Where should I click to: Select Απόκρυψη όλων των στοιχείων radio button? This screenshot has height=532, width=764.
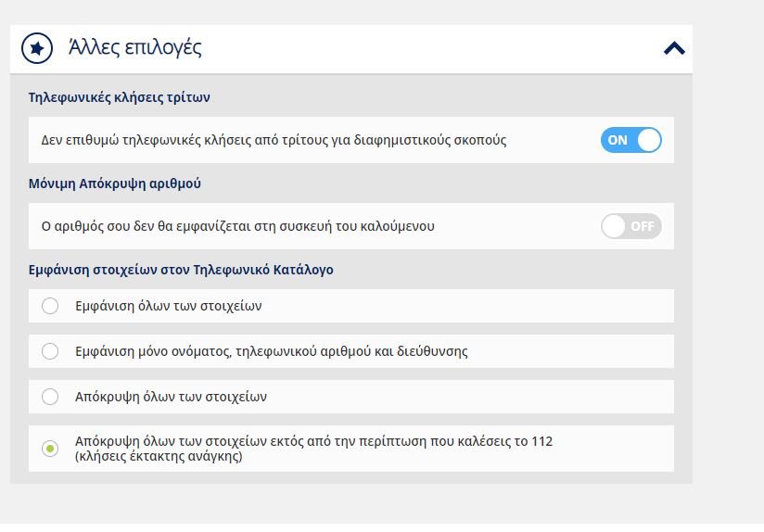pos(50,397)
